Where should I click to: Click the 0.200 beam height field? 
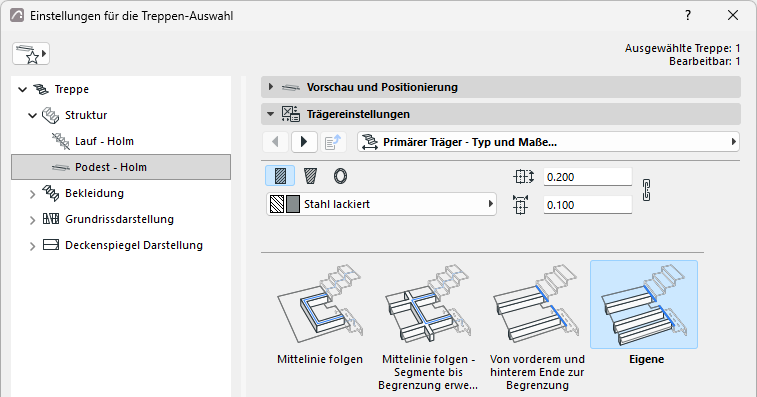pyautogui.click(x=588, y=177)
